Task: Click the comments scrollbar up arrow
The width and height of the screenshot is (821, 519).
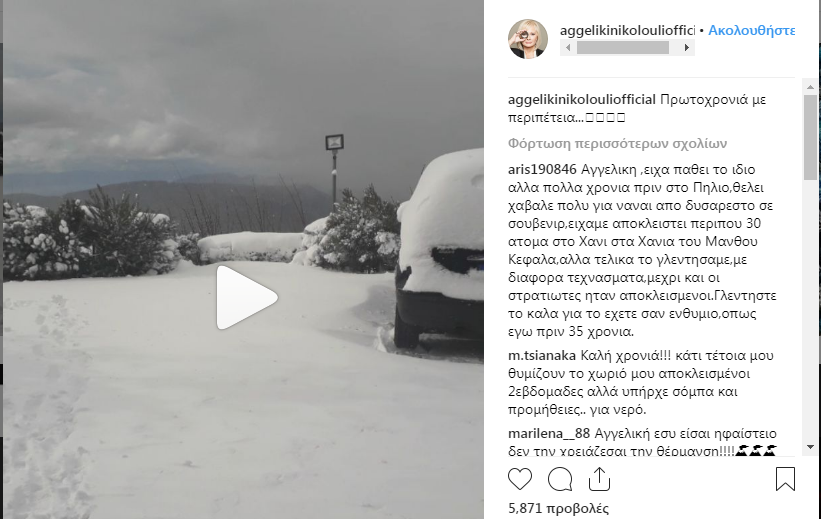Action: (810, 87)
